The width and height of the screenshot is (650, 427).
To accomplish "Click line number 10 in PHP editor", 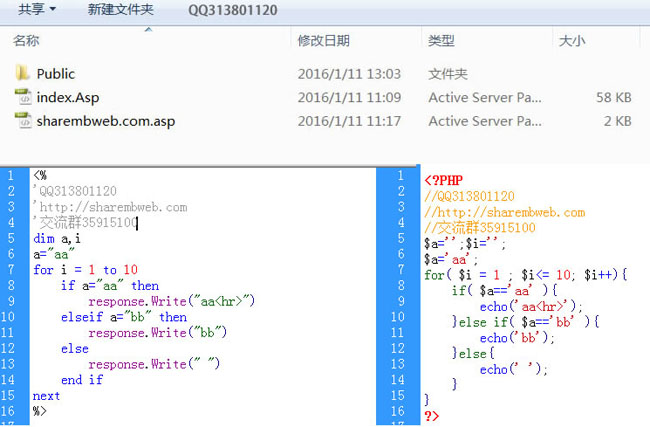I will point(398,317).
